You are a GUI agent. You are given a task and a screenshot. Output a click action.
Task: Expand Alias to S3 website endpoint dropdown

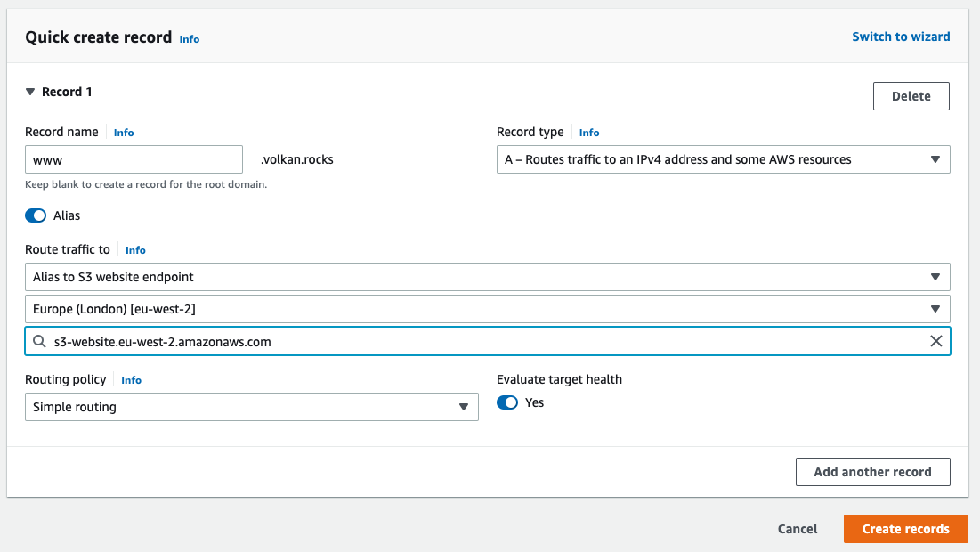pos(487,277)
